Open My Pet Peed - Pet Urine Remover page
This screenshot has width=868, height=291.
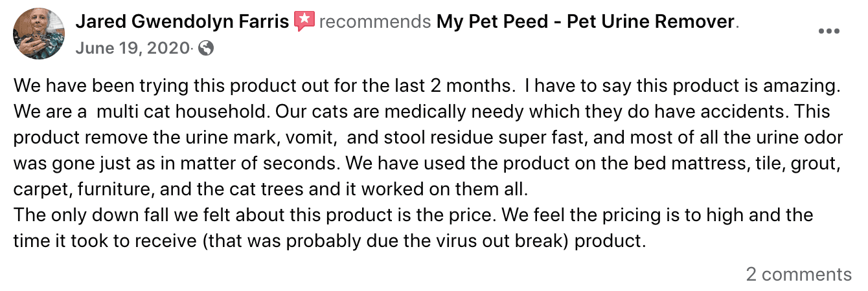pos(586,21)
